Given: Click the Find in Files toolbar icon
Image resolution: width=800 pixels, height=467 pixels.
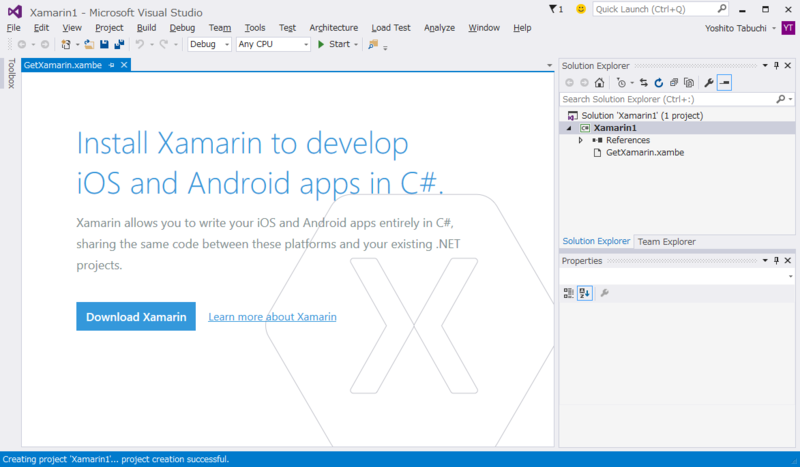Looking at the screenshot, I should (373, 44).
